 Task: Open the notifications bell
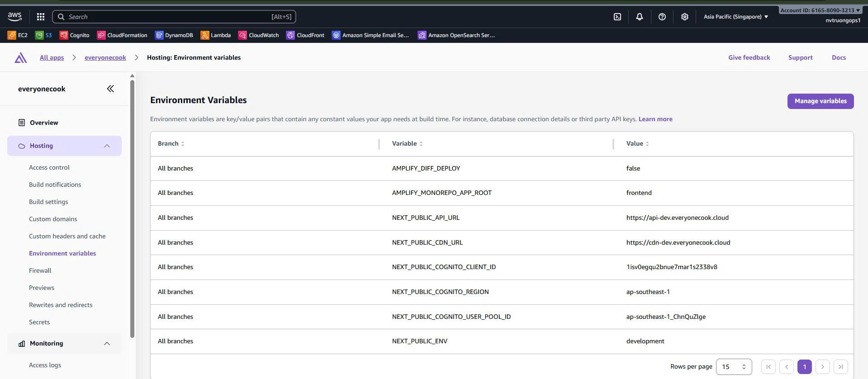pyautogui.click(x=640, y=17)
